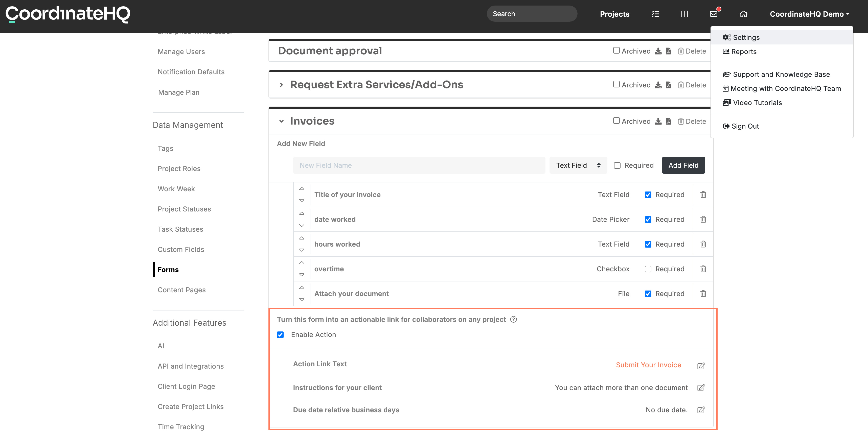Edit Due date relative business days
This screenshot has width=868, height=432.
701,410
